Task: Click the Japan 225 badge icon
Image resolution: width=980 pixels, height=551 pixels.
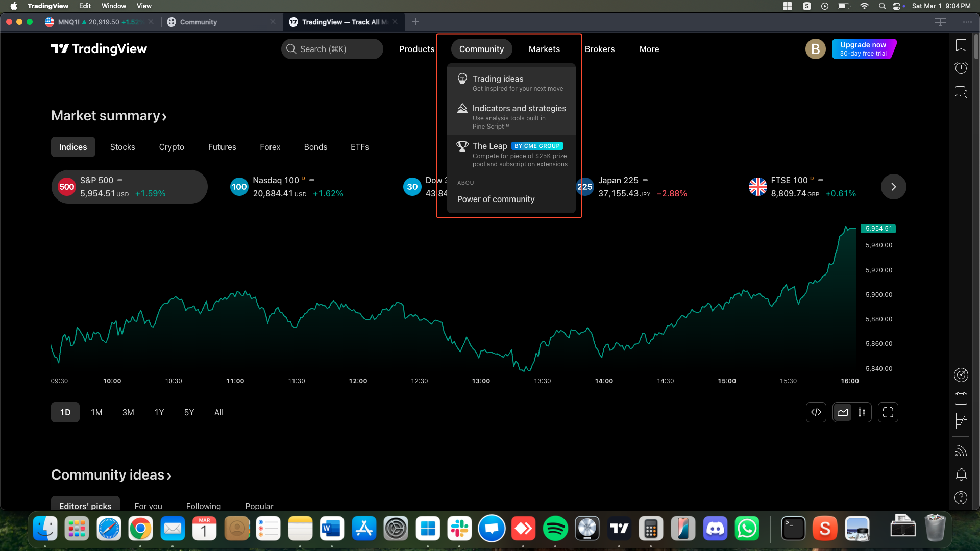Action: [x=585, y=187]
